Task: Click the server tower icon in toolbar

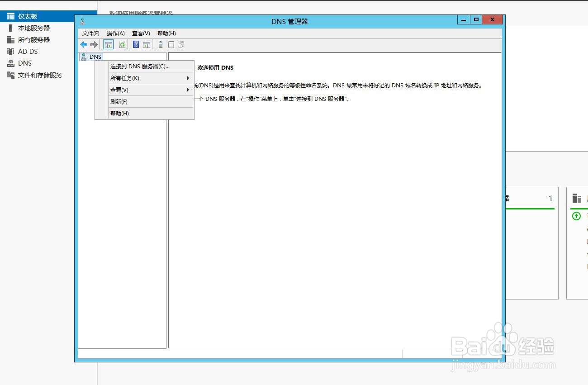Action: pyautogui.click(x=161, y=44)
